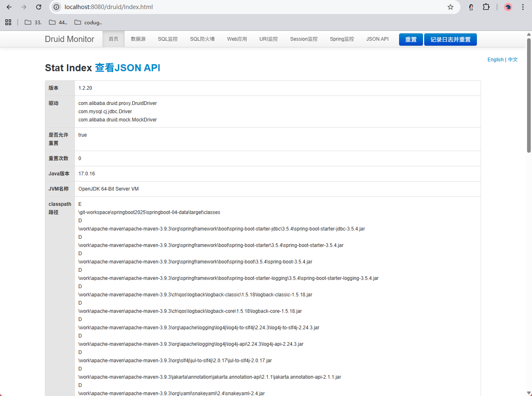Click OpenJDK 64-Bit Server VM value
The image size is (532, 396).
pos(109,189)
